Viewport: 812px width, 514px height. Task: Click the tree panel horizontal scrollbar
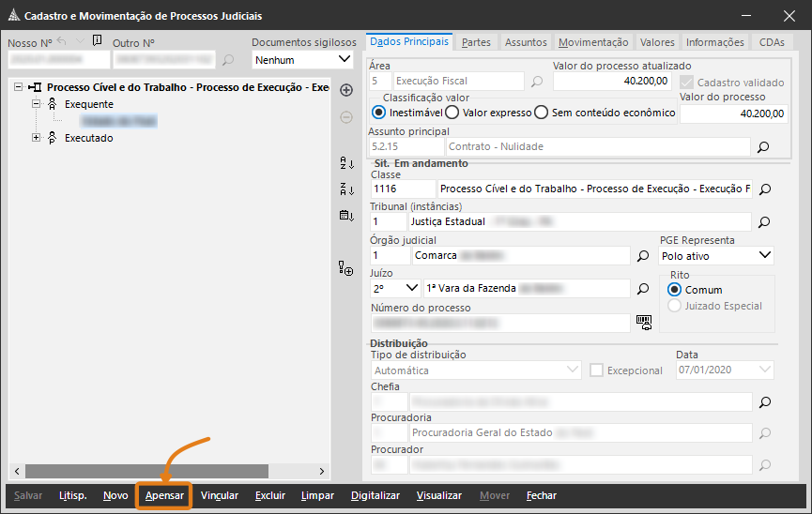tap(146, 471)
